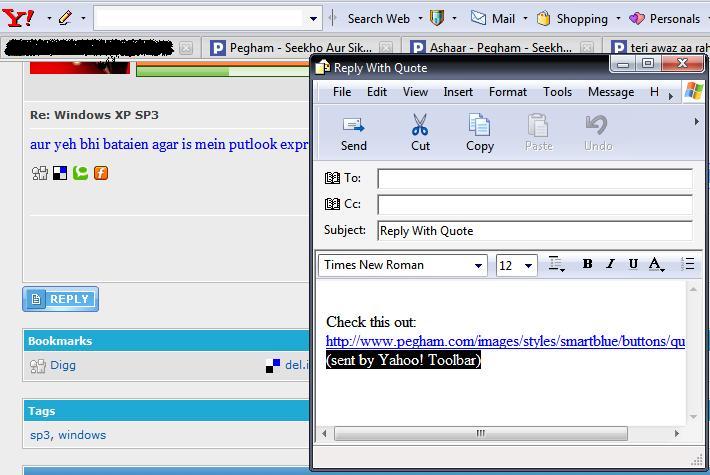Click the horizontal scrollbar in the message body
Screen dimensions: 710x475
pyautogui.click(x=480, y=433)
